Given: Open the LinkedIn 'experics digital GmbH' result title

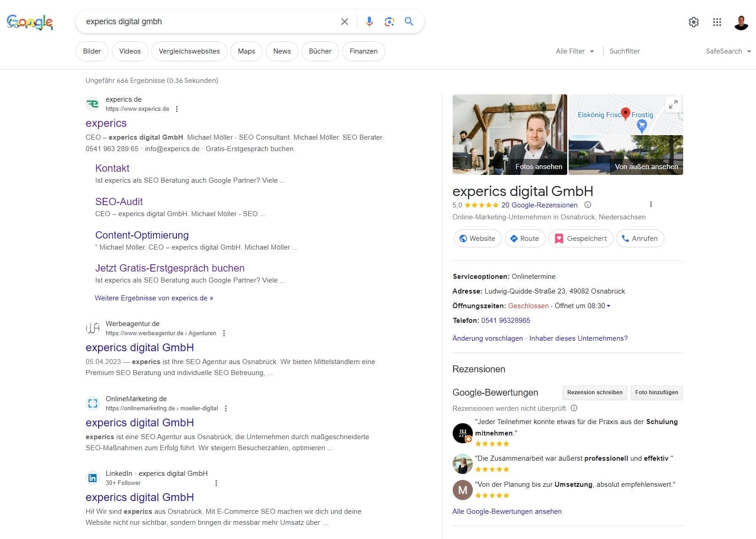Looking at the screenshot, I should (140, 497).
